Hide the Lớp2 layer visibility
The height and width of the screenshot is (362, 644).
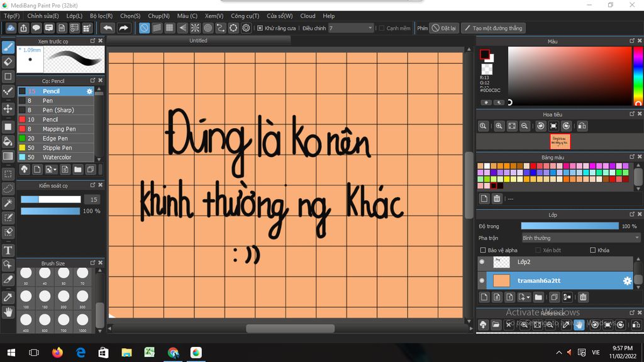[482, 262]
